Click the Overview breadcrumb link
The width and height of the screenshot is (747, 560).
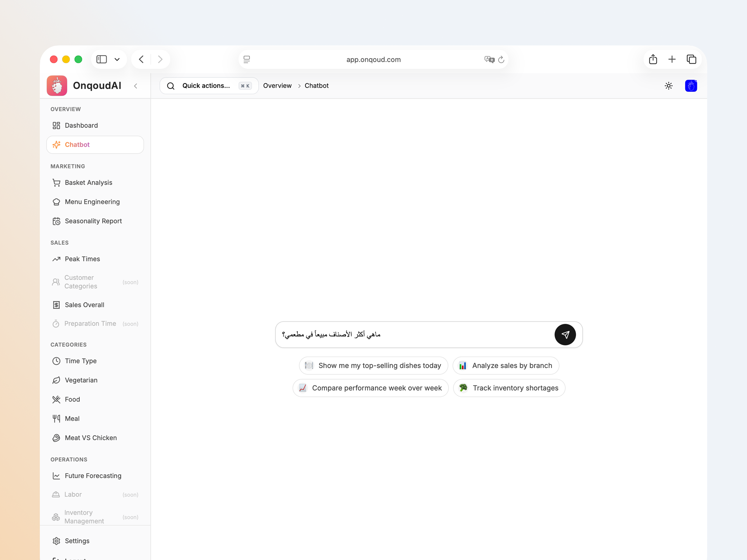tap(277, 86)
